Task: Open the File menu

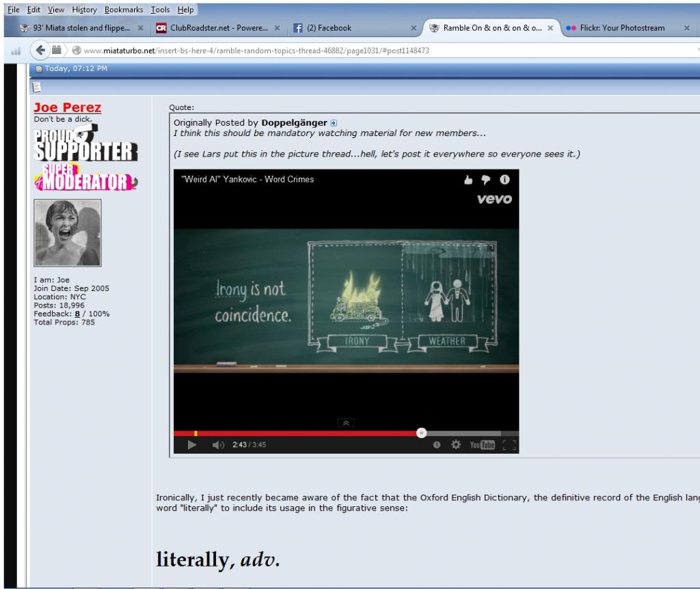Action: (x=14, y=10)
